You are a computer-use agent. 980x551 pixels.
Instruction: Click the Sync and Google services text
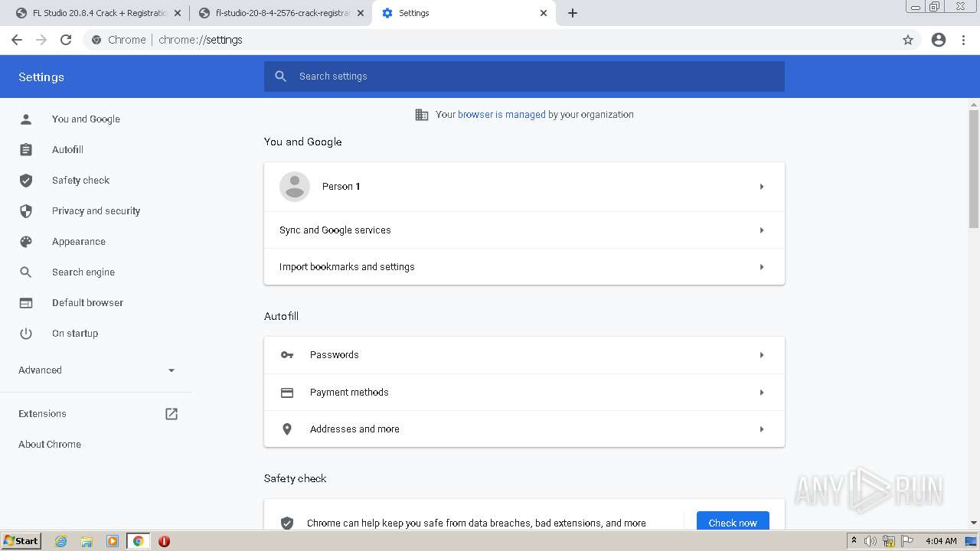[x=335, y=230]
